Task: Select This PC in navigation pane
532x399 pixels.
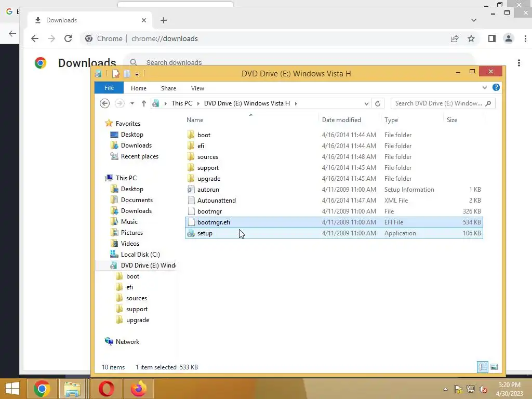Action: (x=126, y=178)
